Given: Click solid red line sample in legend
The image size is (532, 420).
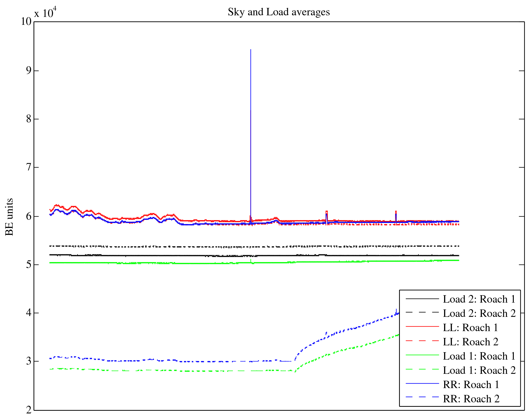Looking at the screenshot, I should 422,327.
